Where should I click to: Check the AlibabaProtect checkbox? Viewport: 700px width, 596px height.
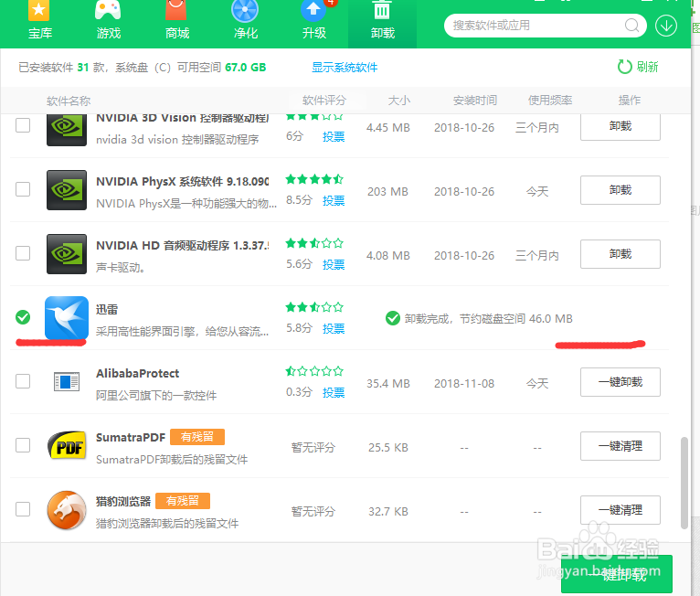click(23, 381)
